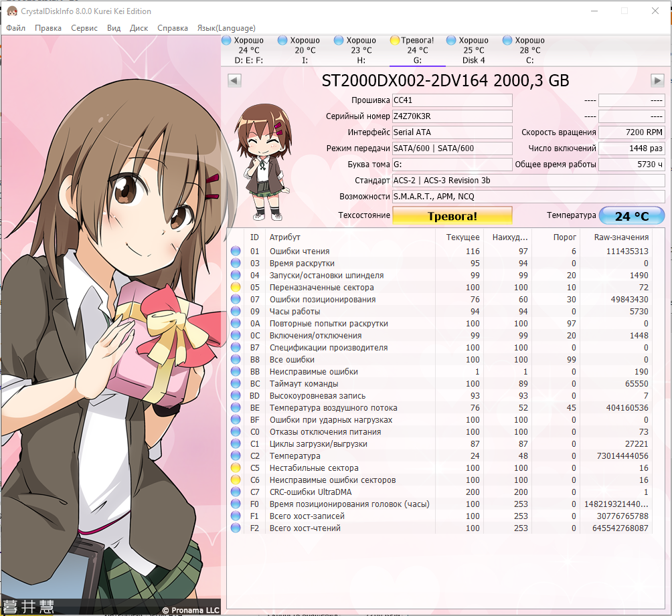Open the Правка menu
The image size is (672, 616).
[x=48, y=28]
